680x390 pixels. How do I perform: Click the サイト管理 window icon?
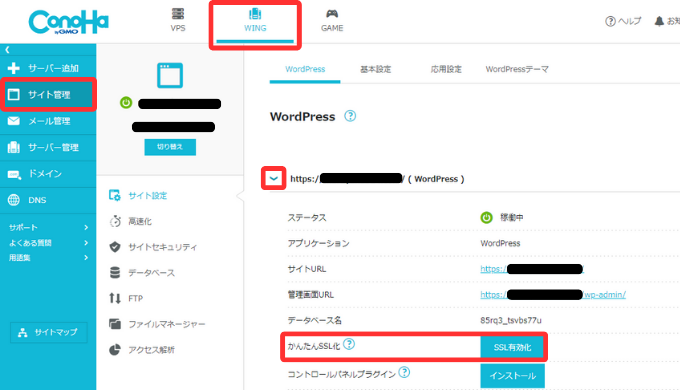(14, 95)
